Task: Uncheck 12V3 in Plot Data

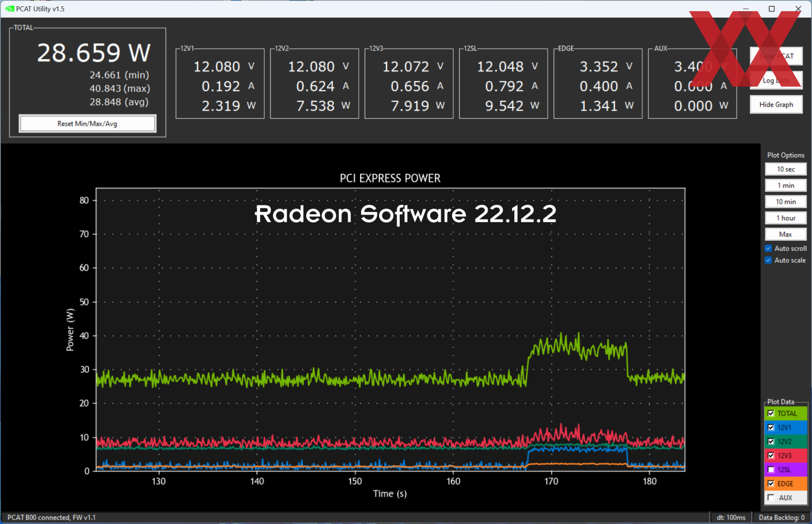Action: [771, 456]
